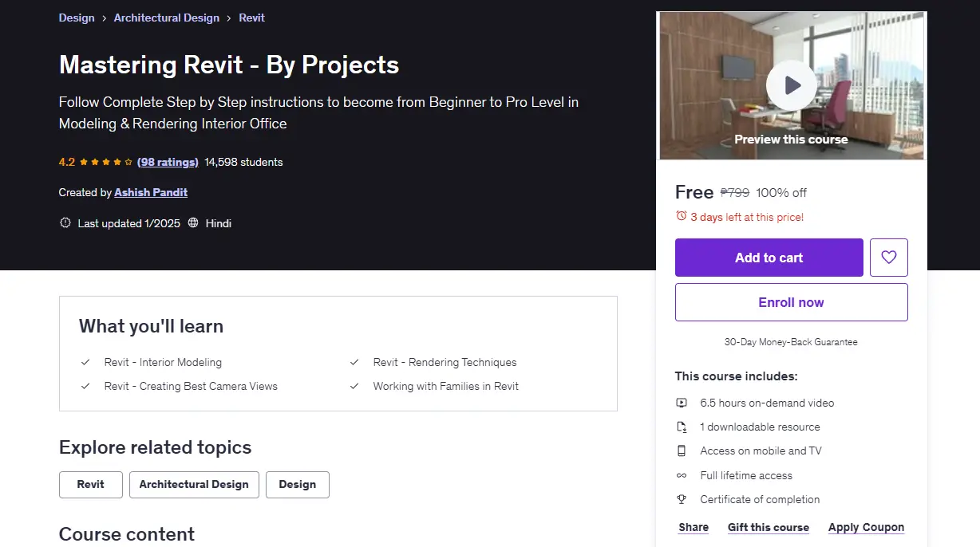The height and width of the screenshot is (547, 980).
Task: Play the course preview video
Action: [x=791, y=85]
